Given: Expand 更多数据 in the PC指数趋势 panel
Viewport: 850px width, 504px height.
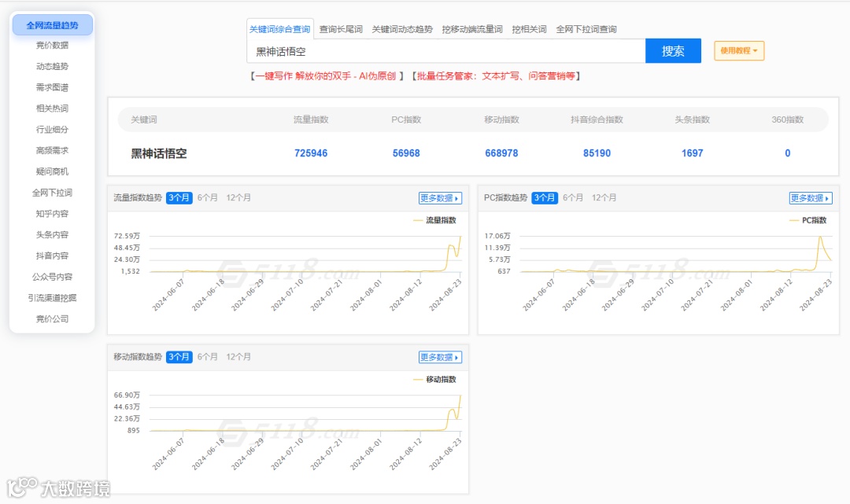Looking at the screenshot, I should 810,198.
